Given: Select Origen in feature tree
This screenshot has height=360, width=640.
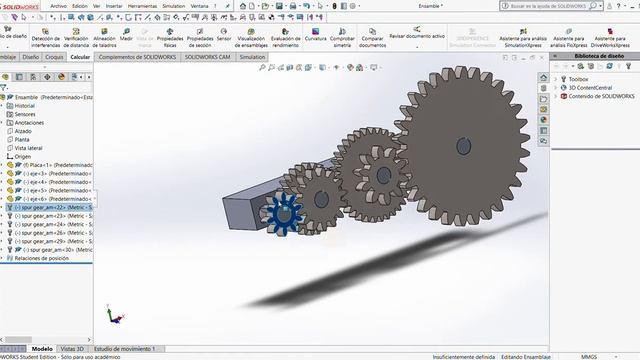Looking at the screenshot, I should pyautogui.click(x=22, y=156).
